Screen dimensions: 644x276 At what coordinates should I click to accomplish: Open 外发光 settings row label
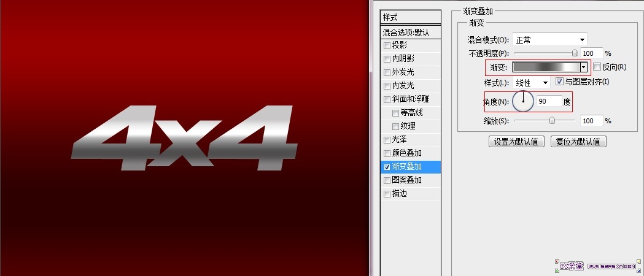[403, 72]
